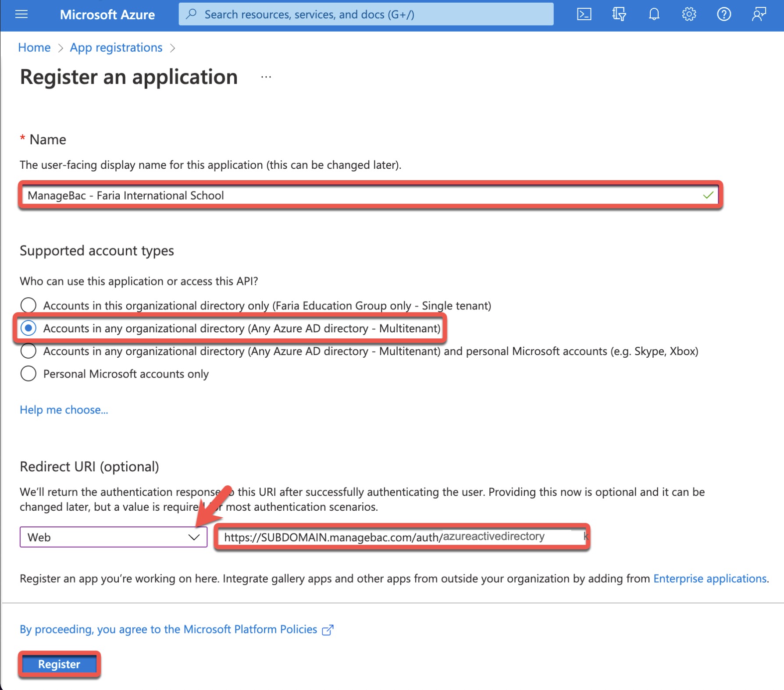Open the feedback person icon
The image size is (784, 690).
click(x=759, y=14)
